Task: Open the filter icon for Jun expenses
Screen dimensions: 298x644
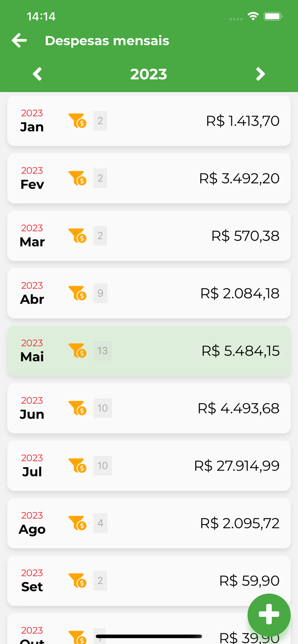Action: coord(77,408)
